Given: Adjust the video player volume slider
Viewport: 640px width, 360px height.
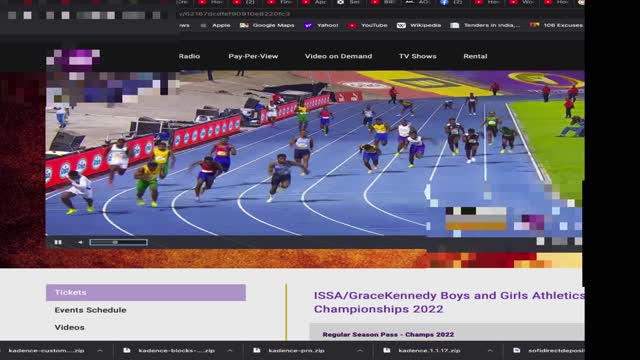Looking at the screenshot, I should [x=118, y=242].
